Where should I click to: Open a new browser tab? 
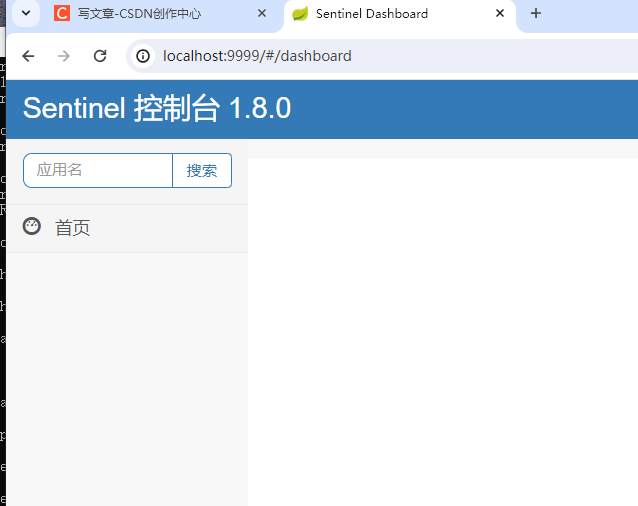pos(536,13)
